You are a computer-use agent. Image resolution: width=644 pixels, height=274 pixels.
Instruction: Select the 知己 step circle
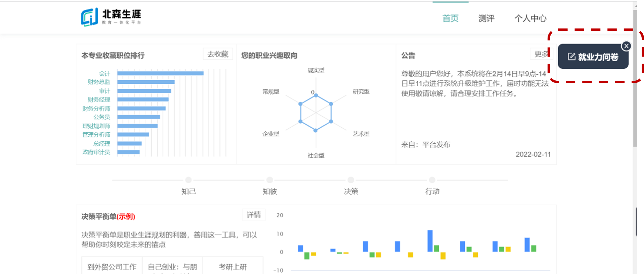189,180
